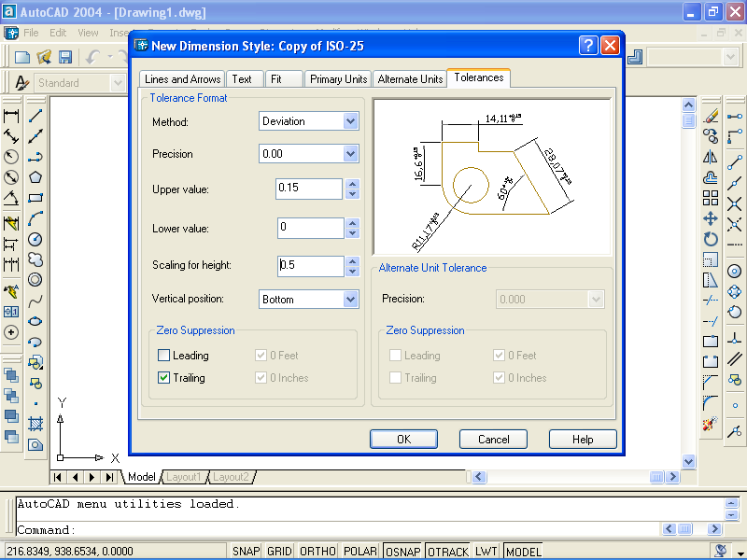Click the Save toolbar icon
The height and width of the screenshot is (560, 747).
pyautogui.click(x=65, y=57)
